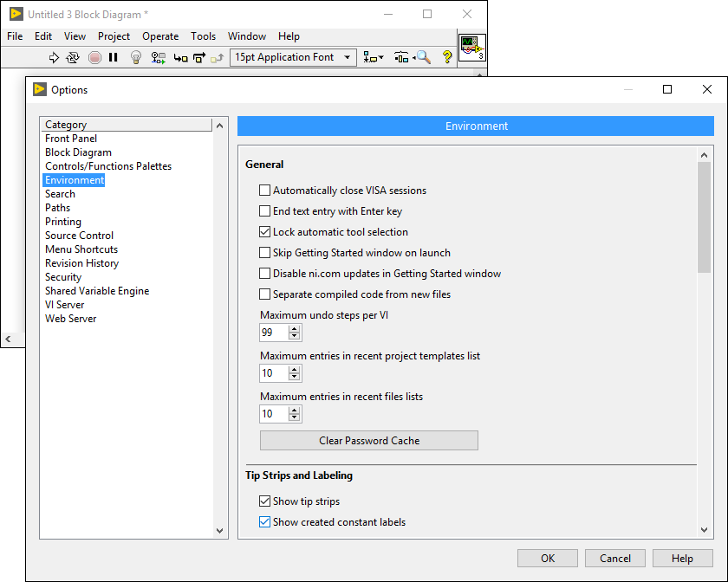Click the Search magnifier icon in the toolbar
Viewport: 728px width, 582px height.
tap(423, 57)
